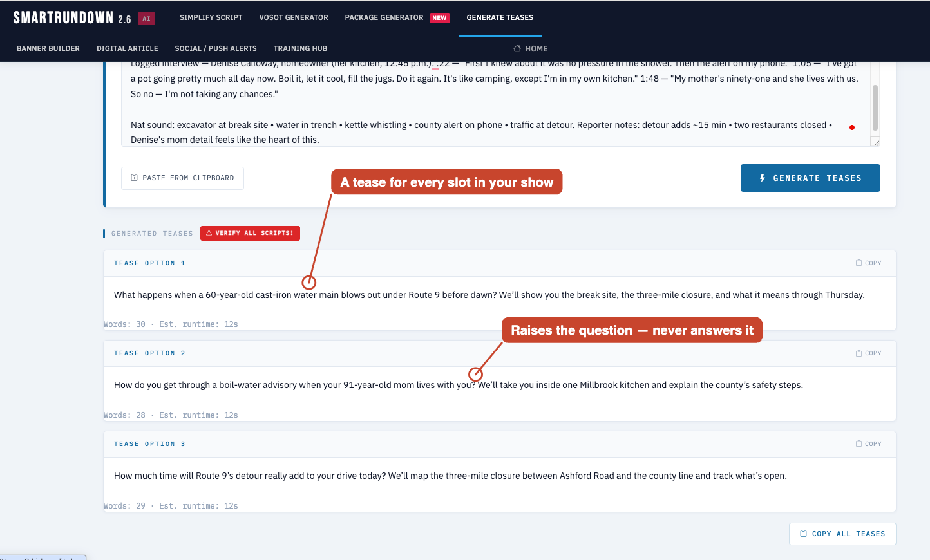Click 'Words: 29 · Est. runtime: 12s' line
The height and width of the screenshot is (560, 930).
(x=171, y=506)
